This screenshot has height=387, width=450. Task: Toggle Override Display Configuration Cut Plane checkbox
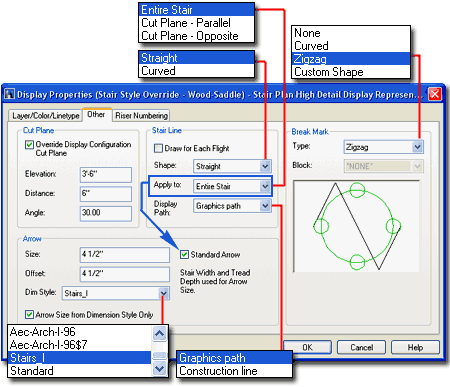(x=29, y=145)
